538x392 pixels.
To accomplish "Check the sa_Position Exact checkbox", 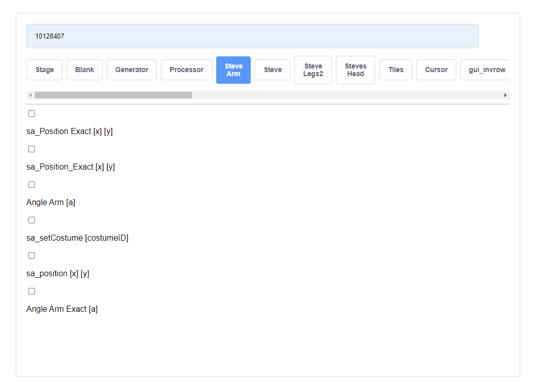I will coord(31,113).
